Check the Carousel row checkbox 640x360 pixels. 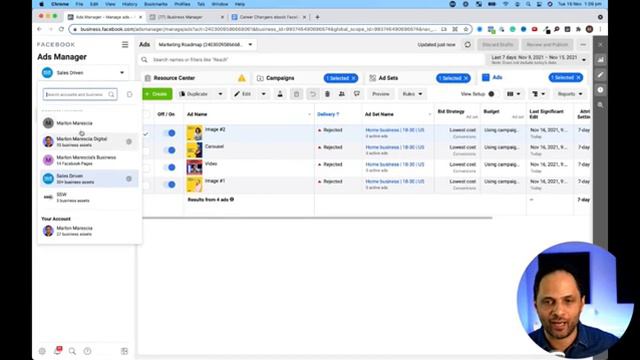pos(146,151)
